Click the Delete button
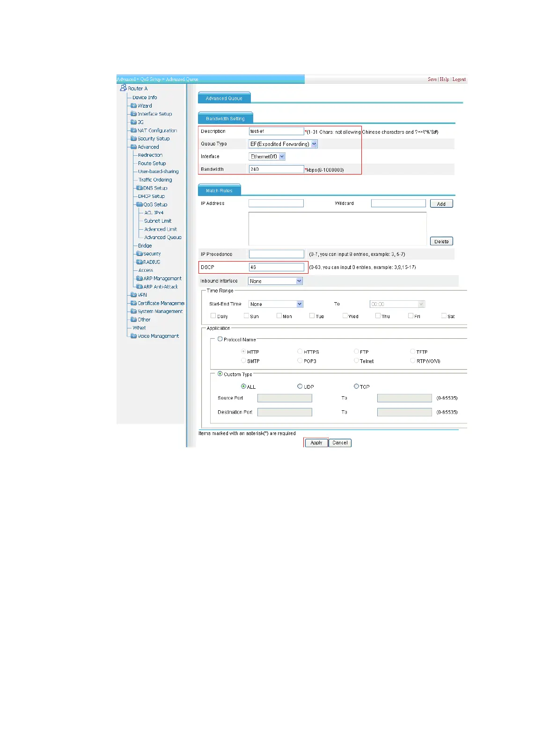 coord(441,241)
